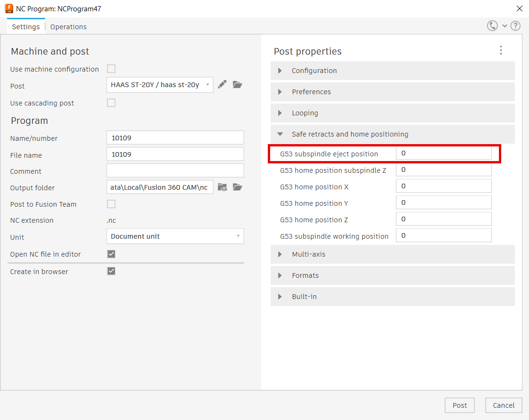This screenshot has height=420, width=529.
Task: Click the edit post pencil icon
Action: click(x=222, y=85)
